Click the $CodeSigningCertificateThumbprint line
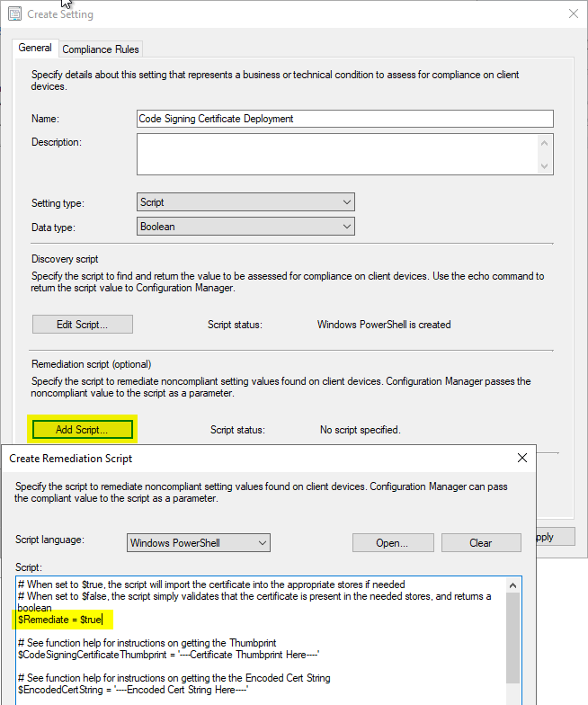Image resolution: width=588 pixels, height=705 pixels. pos(169,655)
